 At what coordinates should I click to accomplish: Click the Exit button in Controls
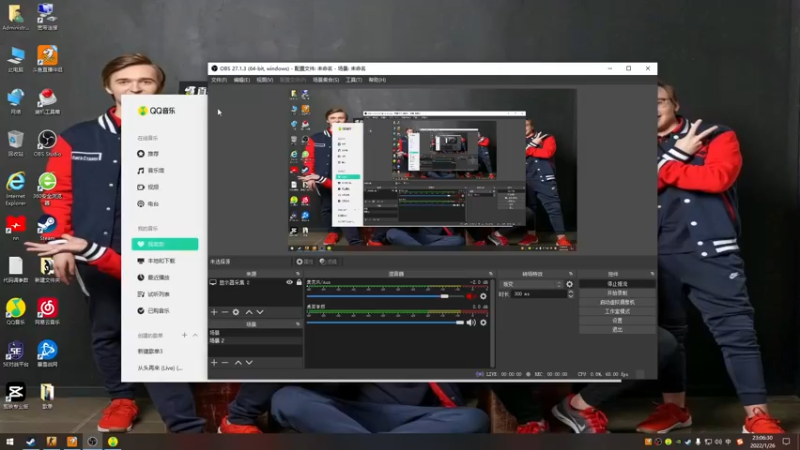pos(617,330)
